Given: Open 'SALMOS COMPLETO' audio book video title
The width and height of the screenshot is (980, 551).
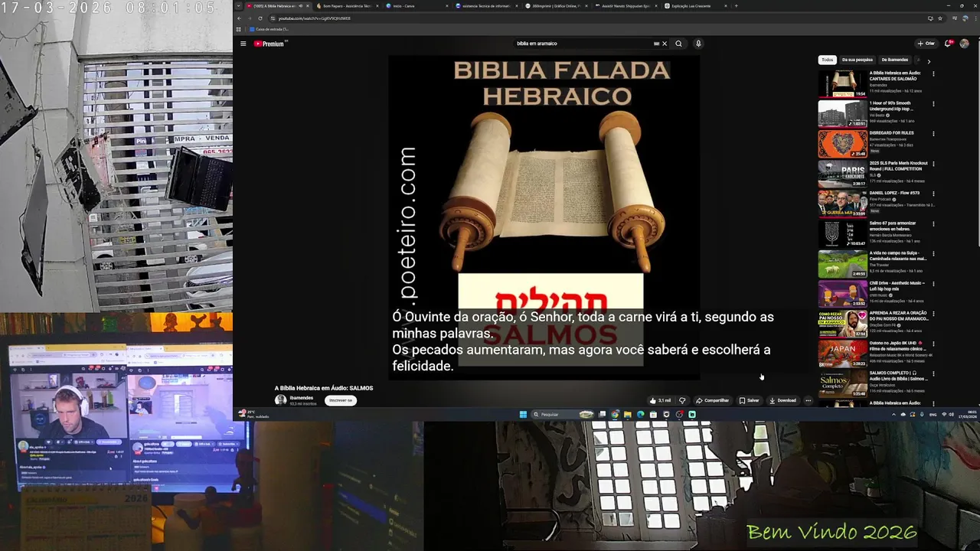Looking at the screenshot, I should pyautogui.click(x=898, y=376).
